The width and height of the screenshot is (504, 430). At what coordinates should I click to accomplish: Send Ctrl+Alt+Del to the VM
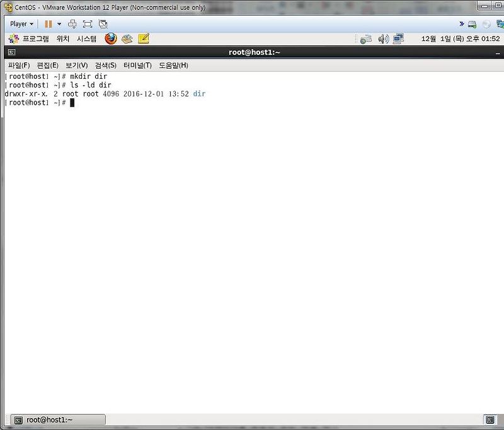pyautogui.click(x=72, y=24)
